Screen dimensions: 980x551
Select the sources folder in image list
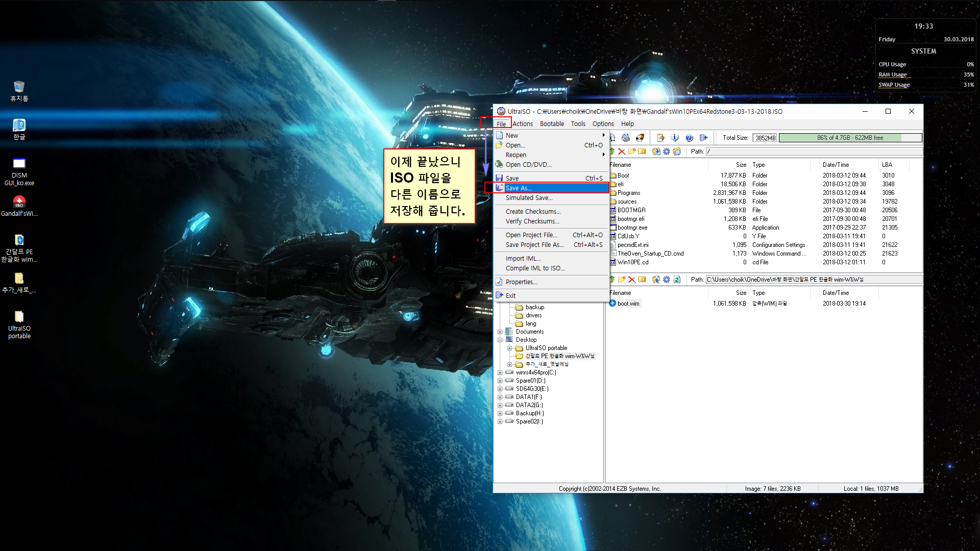(627, 202)
